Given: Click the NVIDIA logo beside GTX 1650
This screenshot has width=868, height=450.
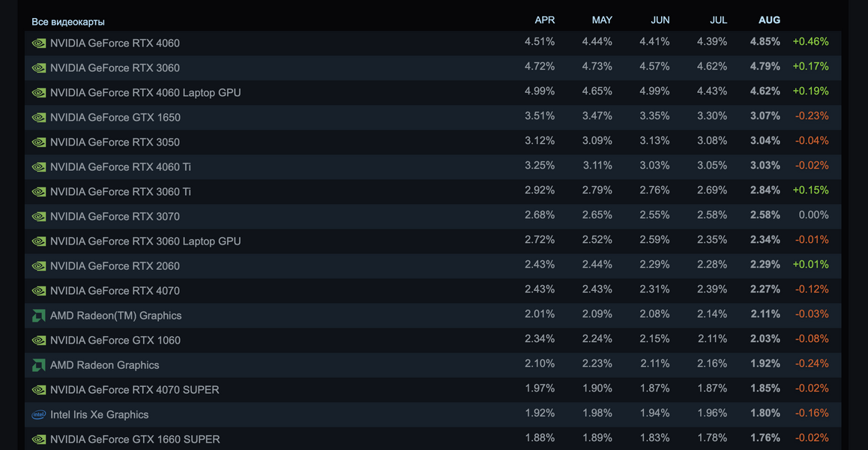Looking at the screenshot, I should coord(39,118).
